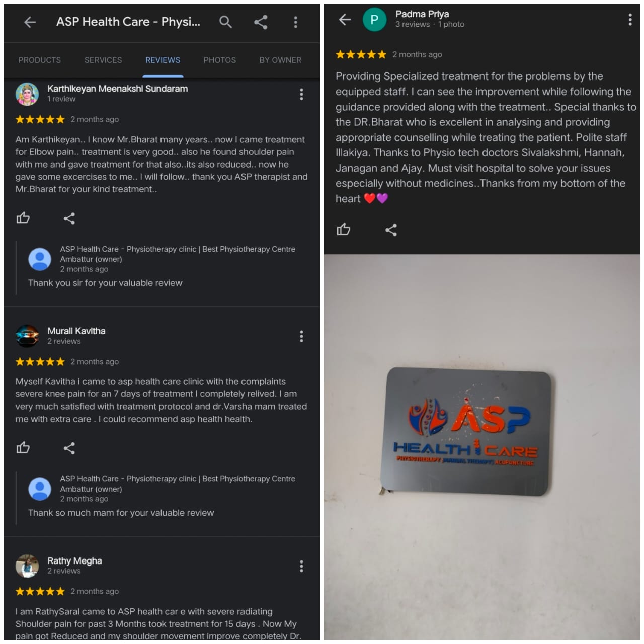The height and width of the screenshot is (644, 644).
Task: Share the ASP Health Care listing from the header
Action: [x=261, y=22]
